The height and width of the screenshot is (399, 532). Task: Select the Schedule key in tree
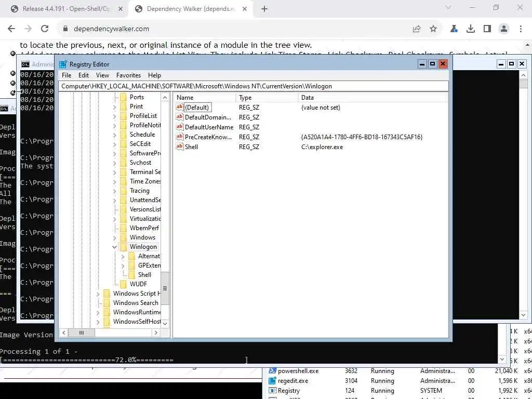(142, 135)
